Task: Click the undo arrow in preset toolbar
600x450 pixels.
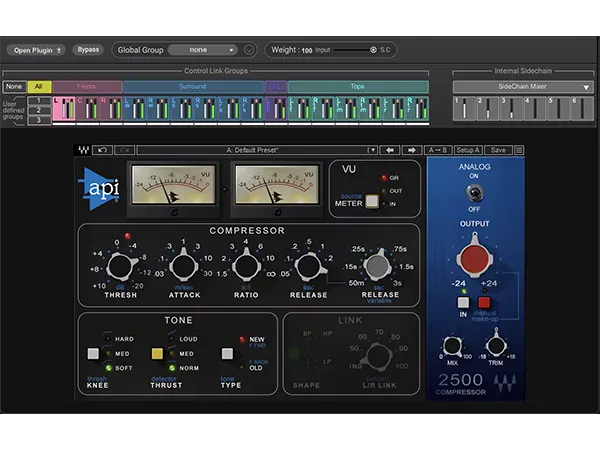Action: (102, 150)
